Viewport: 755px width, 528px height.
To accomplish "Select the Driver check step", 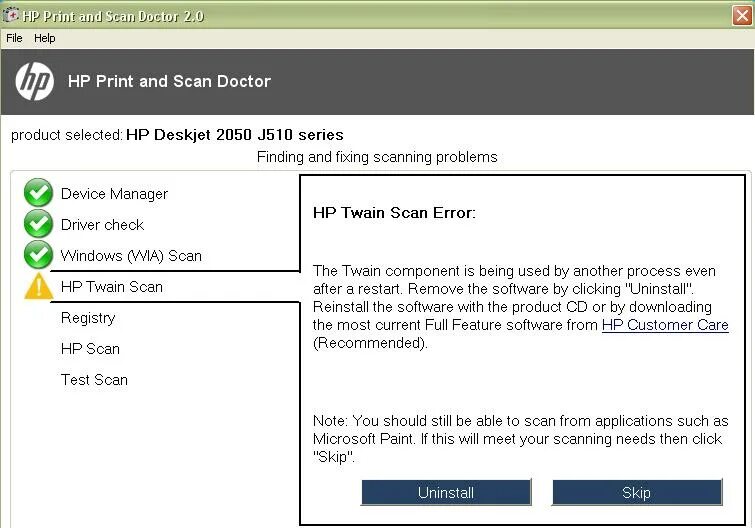I will click(102, 225).
